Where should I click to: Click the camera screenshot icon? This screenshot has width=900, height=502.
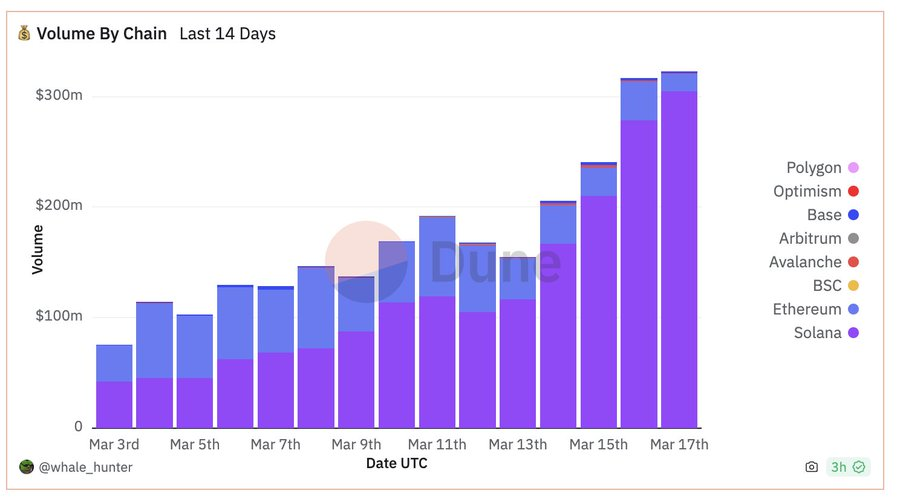[811, 467]
